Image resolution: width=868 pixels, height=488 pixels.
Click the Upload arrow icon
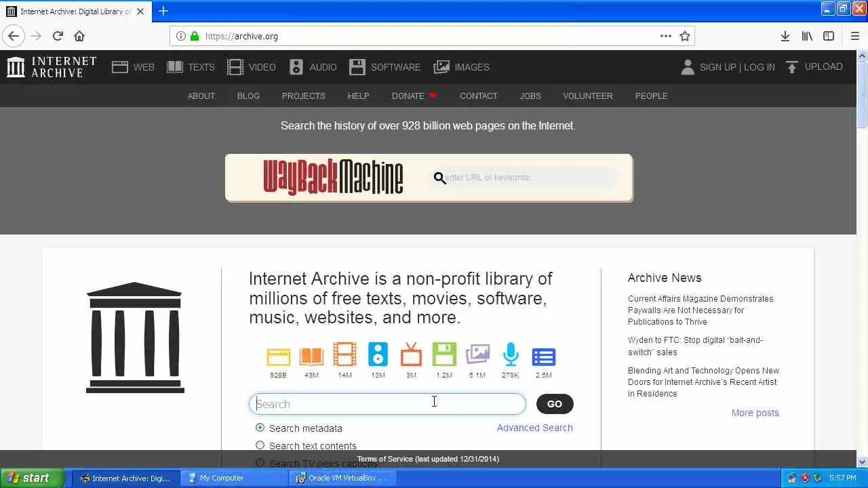pyautogui.click(x=792, y=67)
